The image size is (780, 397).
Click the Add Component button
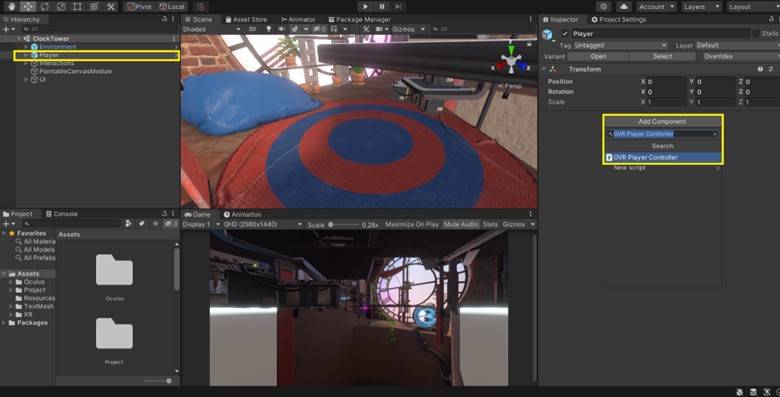point(662,121)
